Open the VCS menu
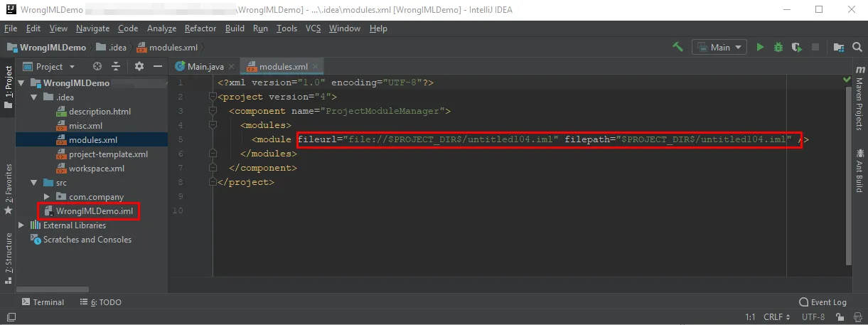This screenshot has height=325, width=868. coord(314,28)
